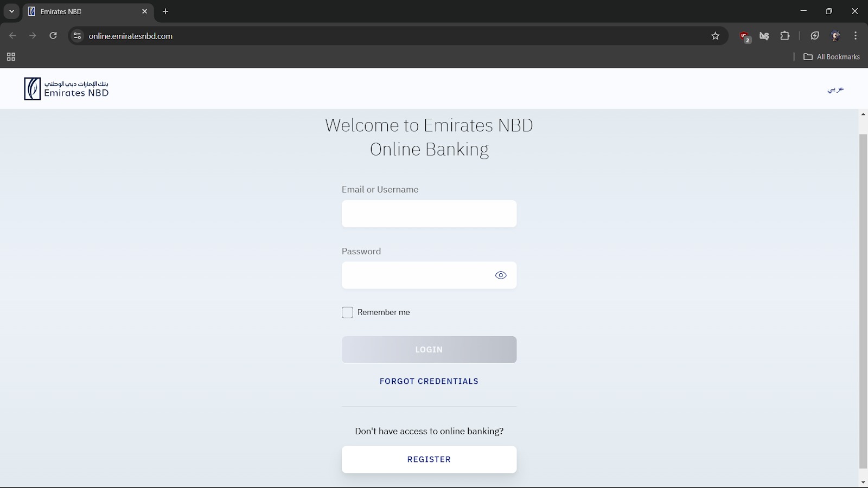Viewport: 868px width, 488px height.
Task: Click the Emirates NBD logo
Action: 66,89
